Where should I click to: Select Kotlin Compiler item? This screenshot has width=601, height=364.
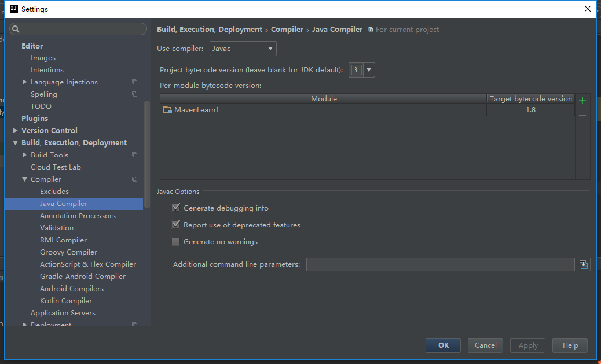[66, 301]
